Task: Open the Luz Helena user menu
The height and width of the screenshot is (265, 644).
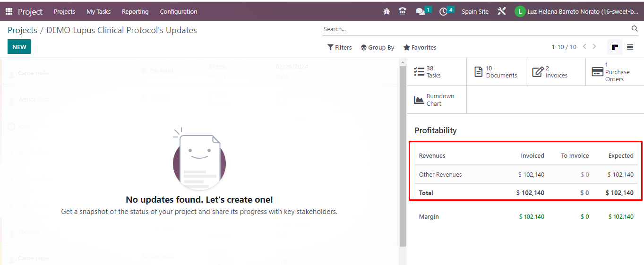Action: (x=576, y=11)
